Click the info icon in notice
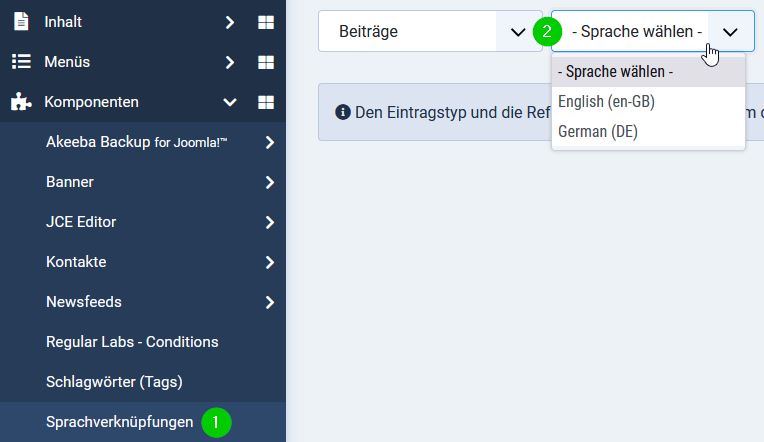The height and width of the screenshot is (442, 764). pyautogui.click(x=343, y=112)
